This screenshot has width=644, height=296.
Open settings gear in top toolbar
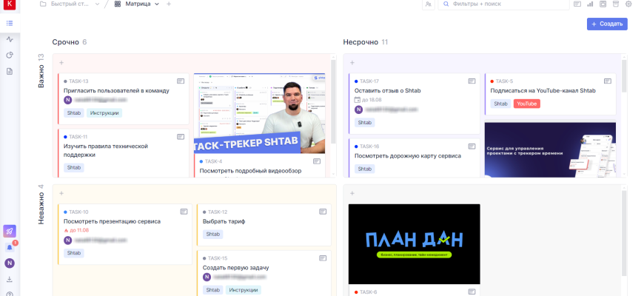628,4
